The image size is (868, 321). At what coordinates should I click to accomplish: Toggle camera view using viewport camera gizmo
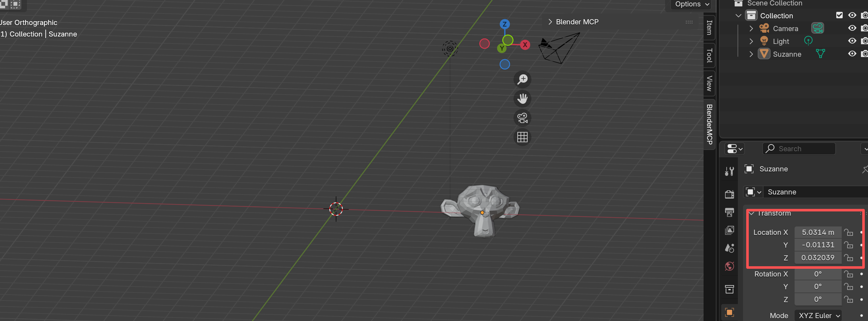pyautogui.click(x=522, y=118)
